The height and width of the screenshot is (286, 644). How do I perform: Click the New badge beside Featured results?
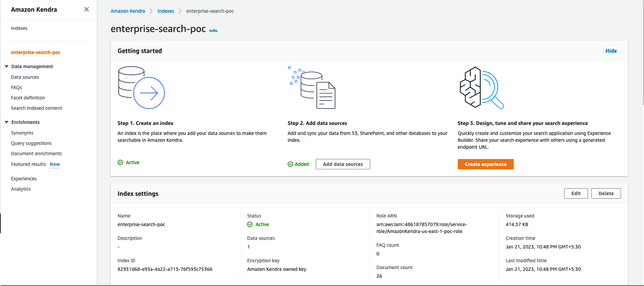55,164
